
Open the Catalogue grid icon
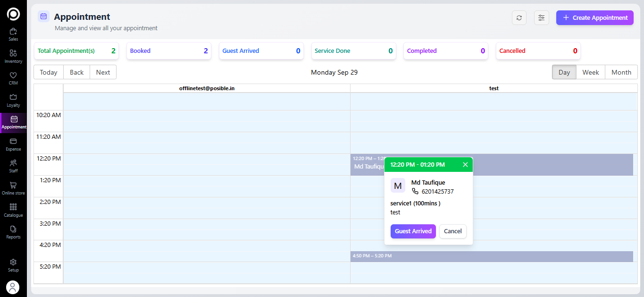tap(13, 210)
